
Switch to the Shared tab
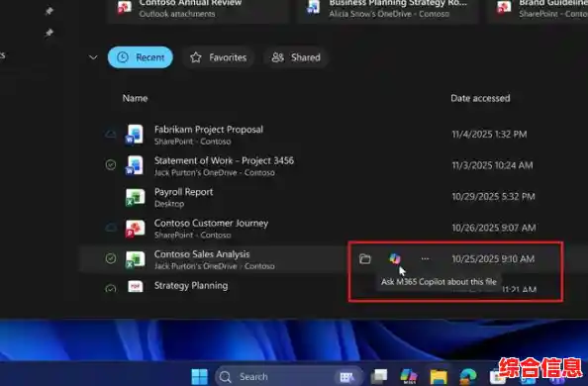pyautogui.click(x=296, y=57)
